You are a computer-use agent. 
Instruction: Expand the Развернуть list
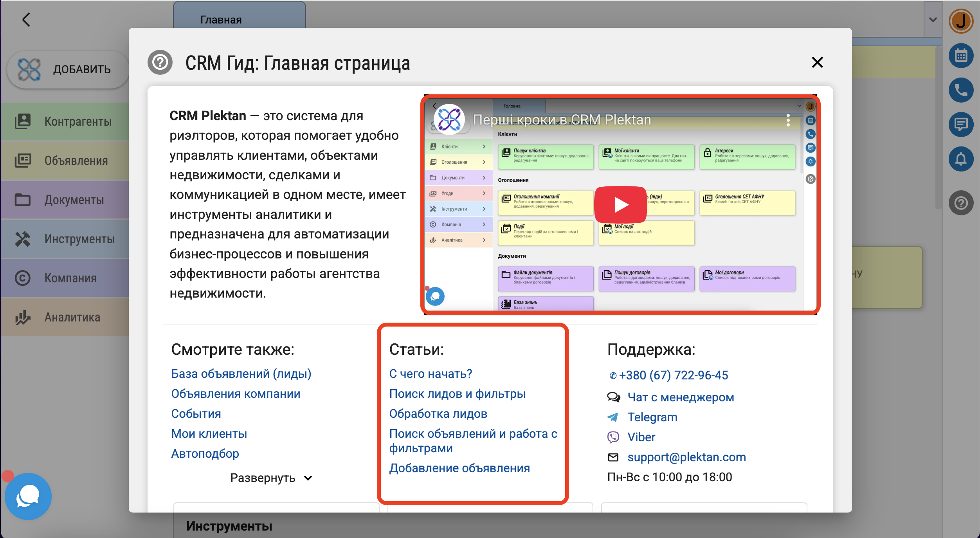(x=271, y=478)
